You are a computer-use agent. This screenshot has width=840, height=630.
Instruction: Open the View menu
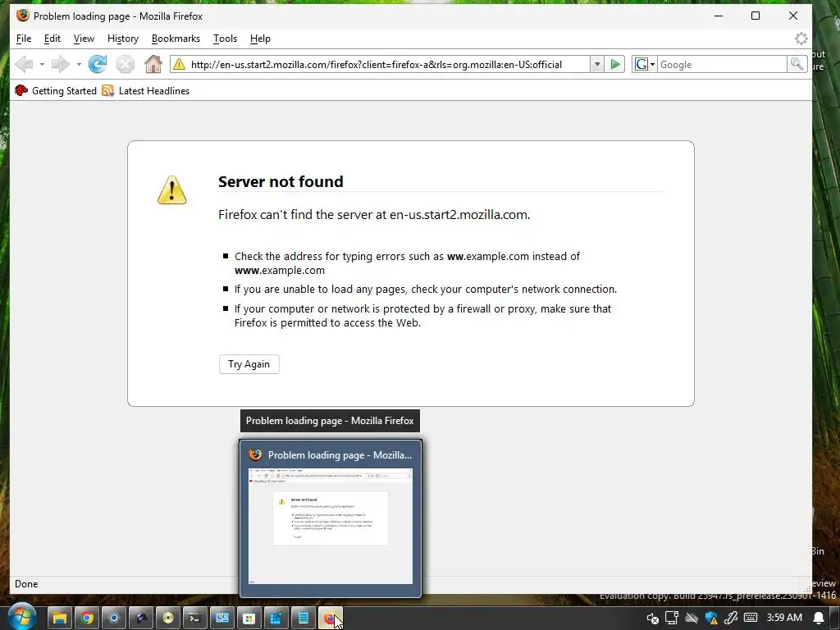pyautogui.click(x=84, y=39)
